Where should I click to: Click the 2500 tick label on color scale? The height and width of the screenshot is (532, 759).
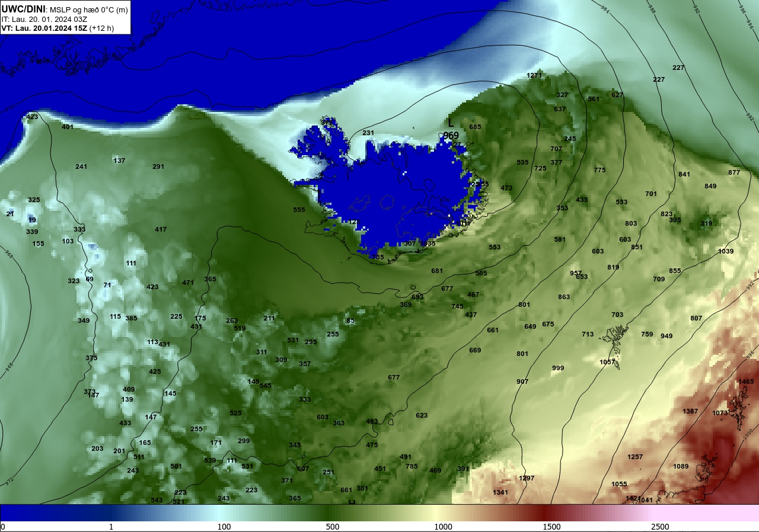pyautogui.click(x=660, y=527)
